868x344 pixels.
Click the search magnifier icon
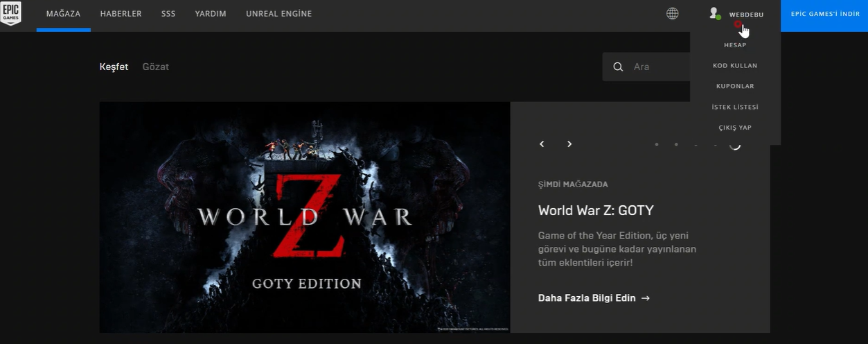618,67
